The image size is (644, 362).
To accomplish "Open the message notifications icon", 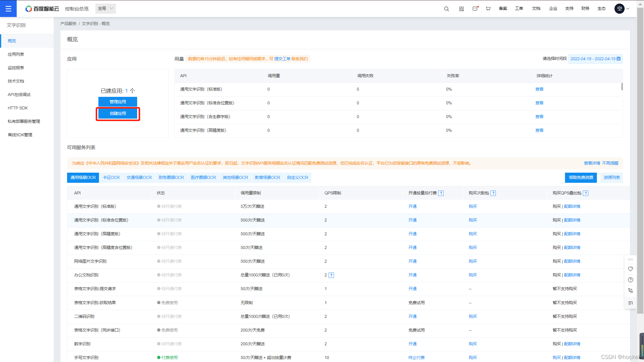I will click(475, 9).
